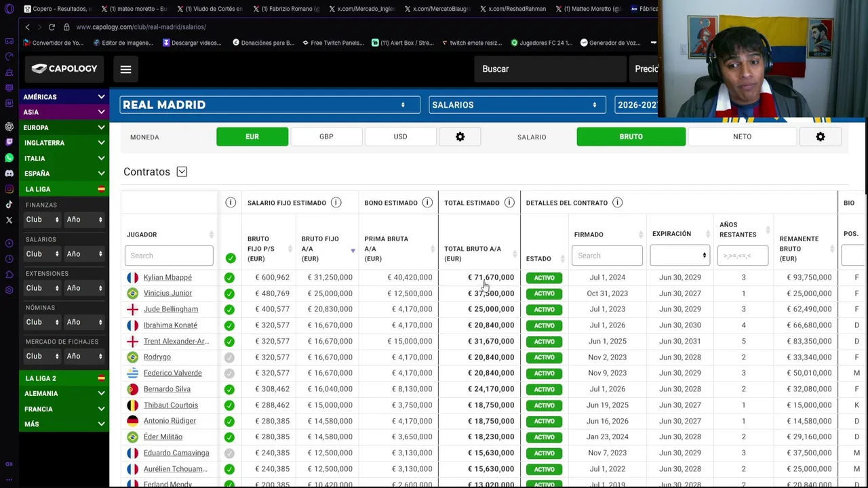This screenshot has height=488, width=868.
Task: Open La Liga 2 menu item
Action: tap(64, 378)
